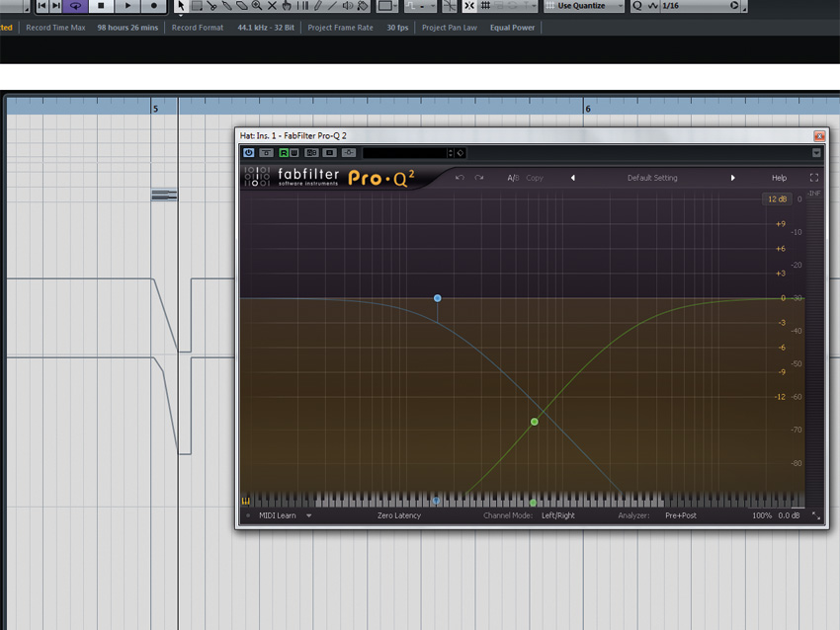Toggle plugin Bypass button
Screen dimensions: 840x630
266,153
